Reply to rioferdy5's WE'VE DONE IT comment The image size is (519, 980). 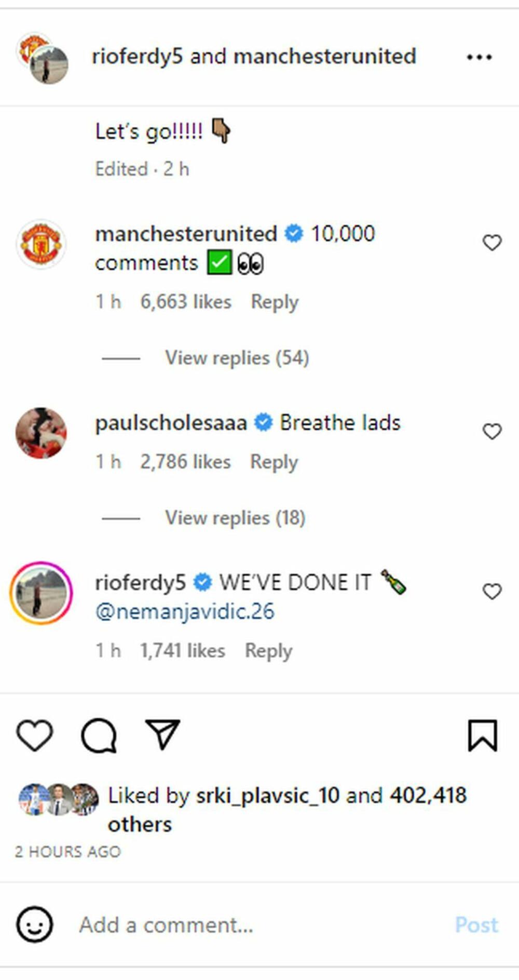[x=268, y=651]
